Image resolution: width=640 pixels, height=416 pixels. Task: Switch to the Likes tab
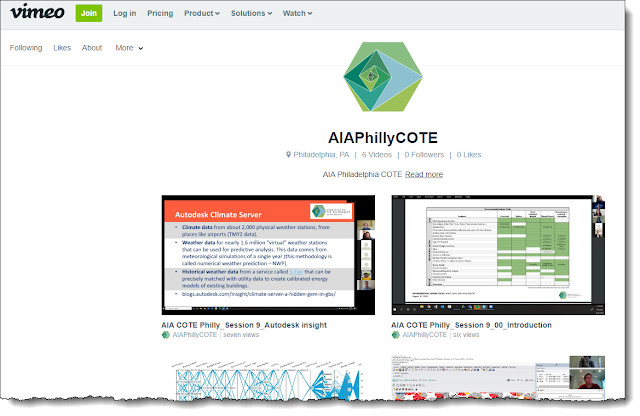pyautogui.click(x=62, y=48)
